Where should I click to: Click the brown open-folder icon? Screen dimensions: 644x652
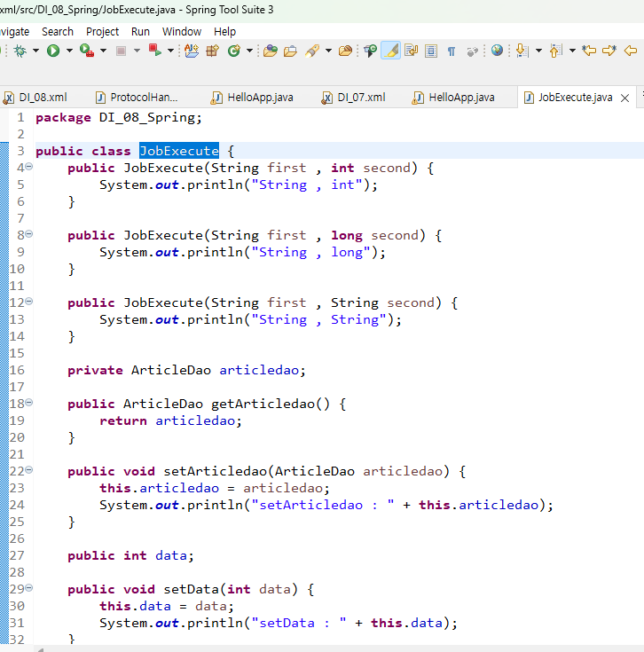(x=345, y=51)
